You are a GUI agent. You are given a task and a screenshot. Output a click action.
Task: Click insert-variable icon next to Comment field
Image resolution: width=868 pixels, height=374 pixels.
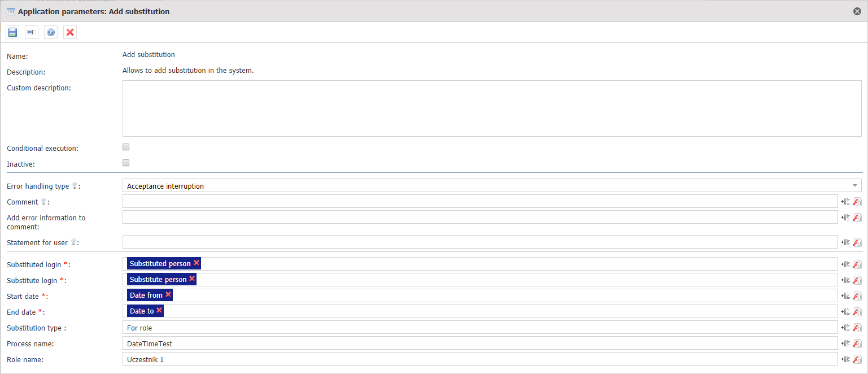click(845, 202)
